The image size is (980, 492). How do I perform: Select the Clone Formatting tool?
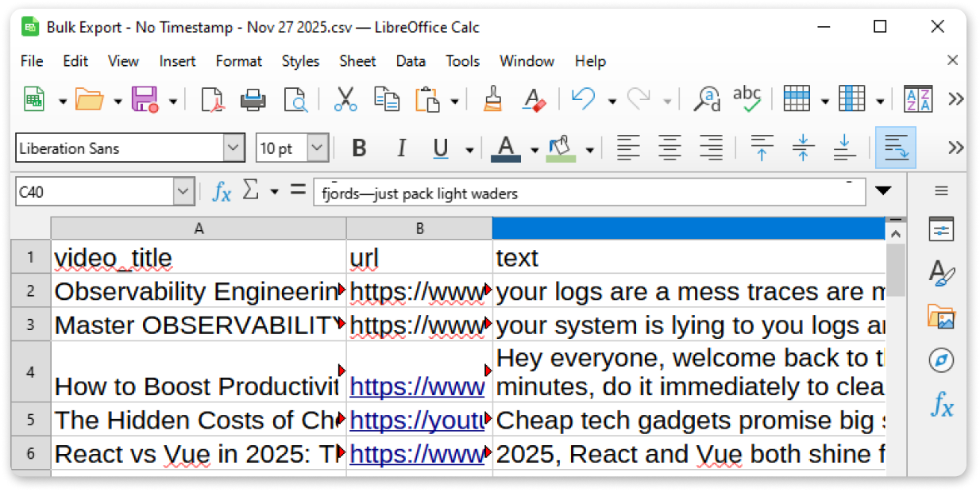[x=492, y=98]
